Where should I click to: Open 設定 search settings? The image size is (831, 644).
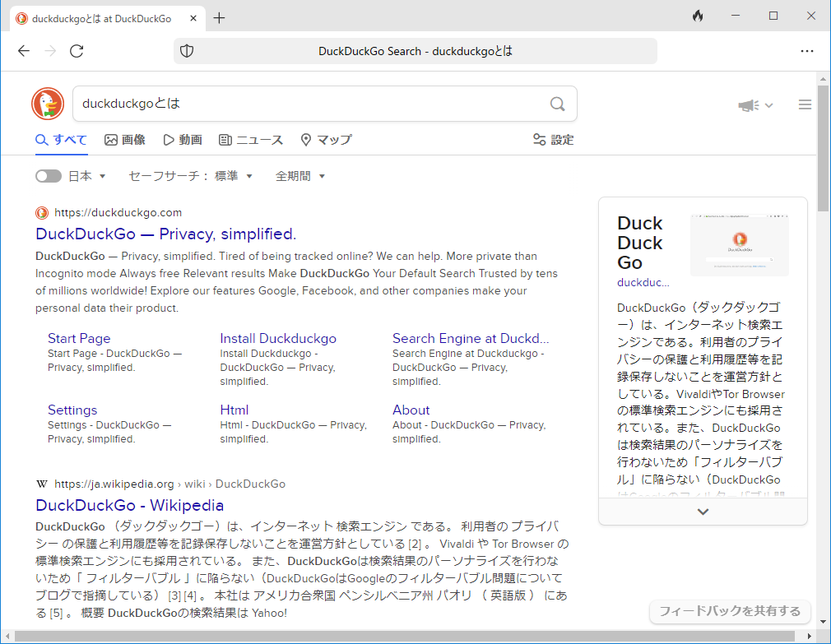point(553,140)
